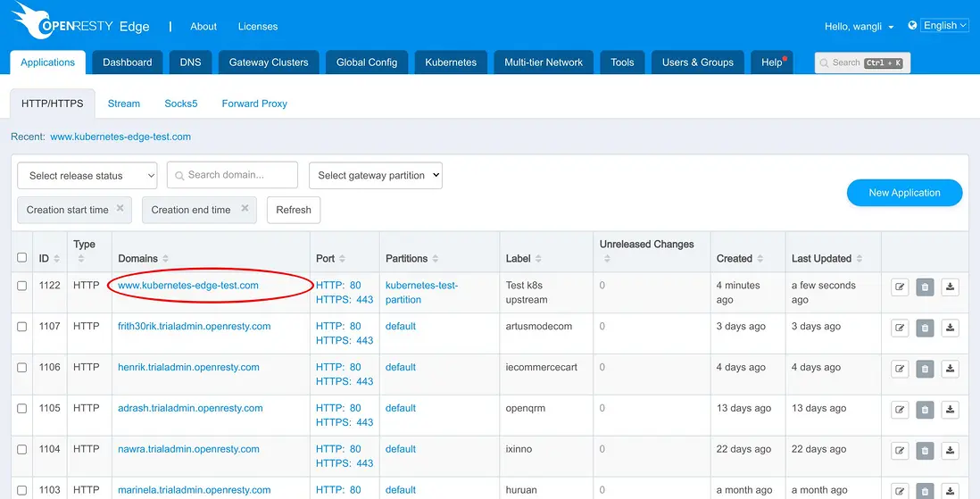The height and width of the screenshot is (499, 980).
Task: Open recent www.kubernetes-edge-test.com link
Action: pyautogui.click(x=120, y=137)
